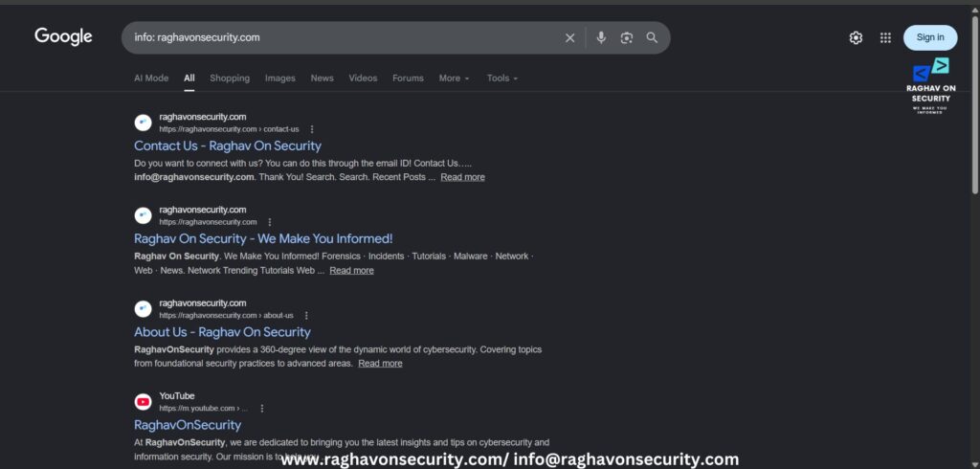Open three-dot menu for YouTube result
This screenshot has width=980, height=469.
pos(262,409)
